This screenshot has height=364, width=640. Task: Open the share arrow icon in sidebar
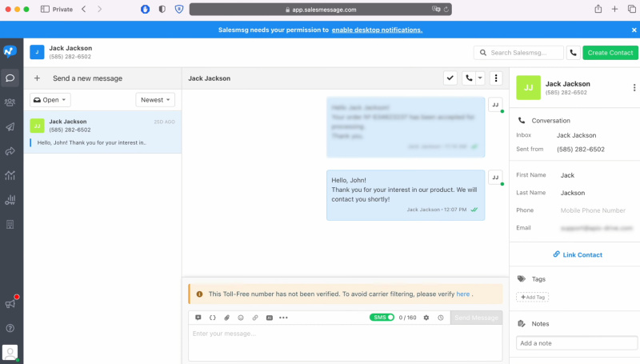click(10, 151)
